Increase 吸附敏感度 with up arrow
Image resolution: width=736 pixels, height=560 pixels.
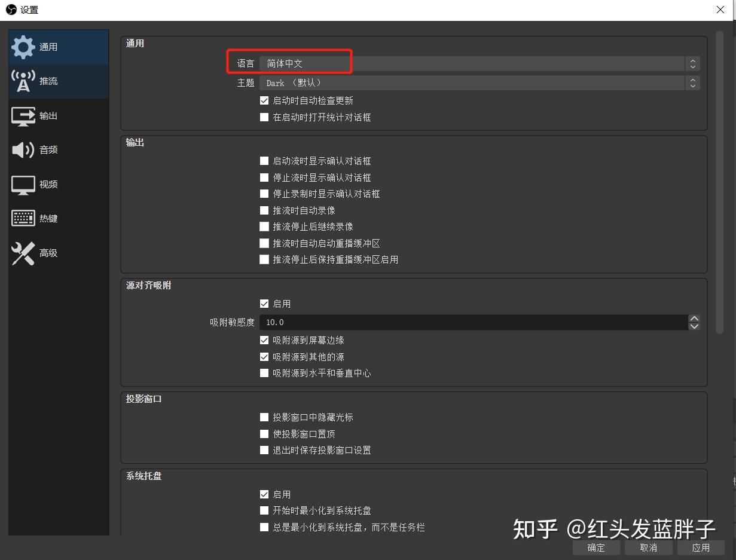click(x=694, y=319)
